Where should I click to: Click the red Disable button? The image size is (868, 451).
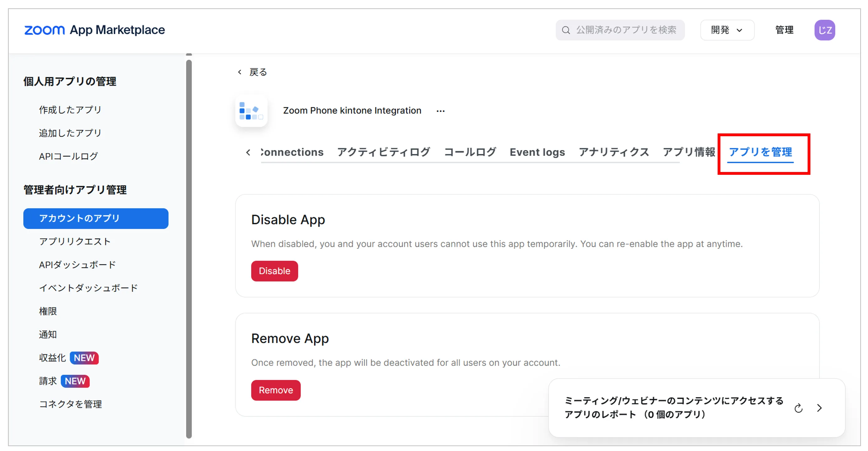[274, 271]
